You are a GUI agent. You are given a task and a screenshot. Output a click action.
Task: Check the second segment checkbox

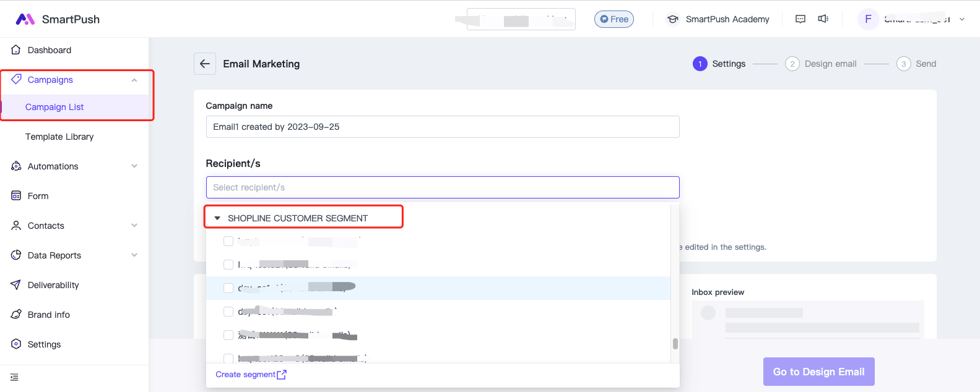228,265
